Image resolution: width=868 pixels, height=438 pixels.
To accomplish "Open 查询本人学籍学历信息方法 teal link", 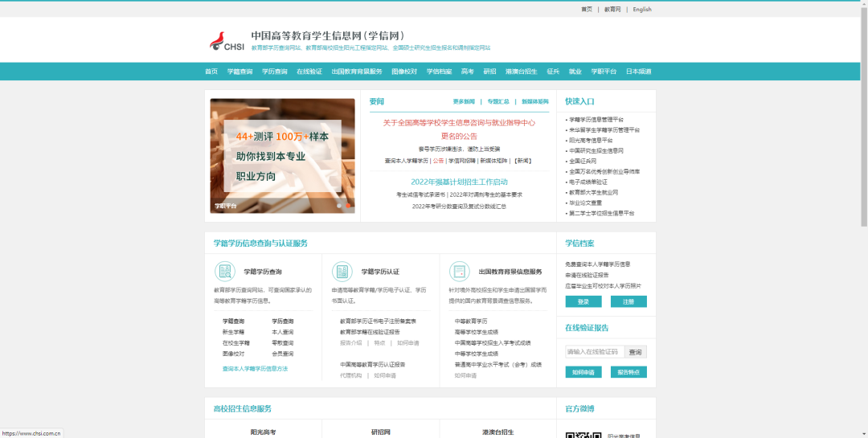I will 256,369.
